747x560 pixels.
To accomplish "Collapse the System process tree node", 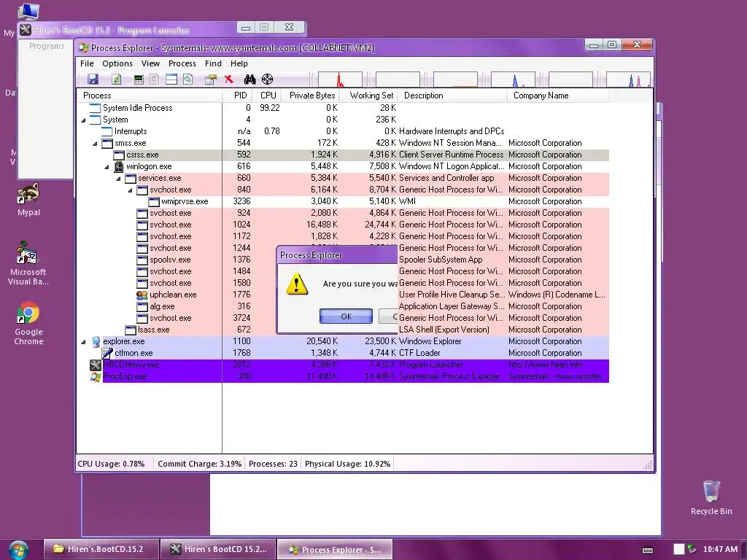I will tap(83, 120).
